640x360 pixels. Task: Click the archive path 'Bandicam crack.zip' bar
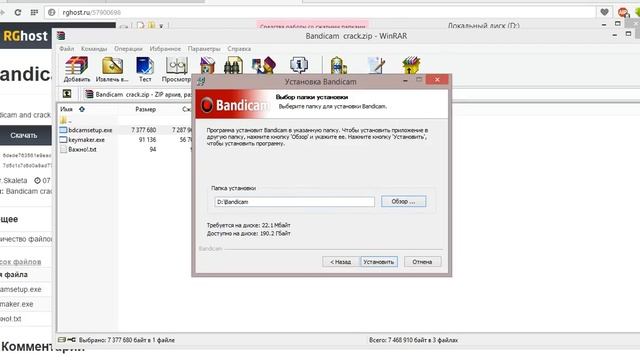point(138,94)
